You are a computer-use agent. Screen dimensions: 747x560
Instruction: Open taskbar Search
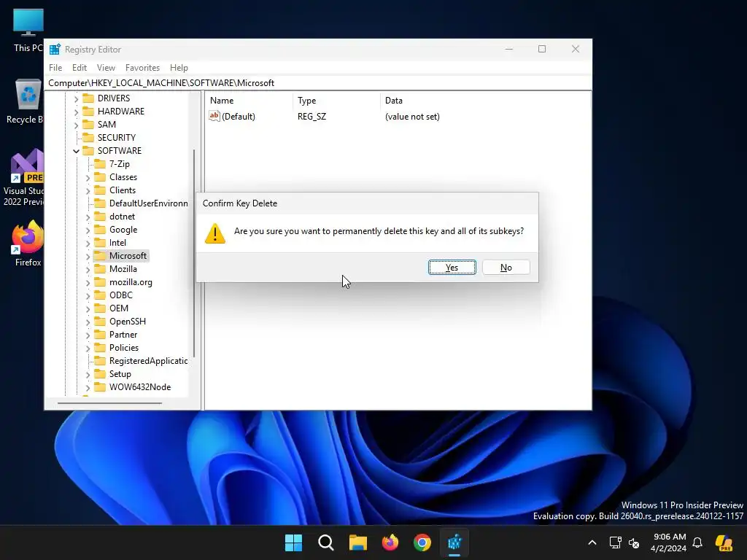(326, 542)
